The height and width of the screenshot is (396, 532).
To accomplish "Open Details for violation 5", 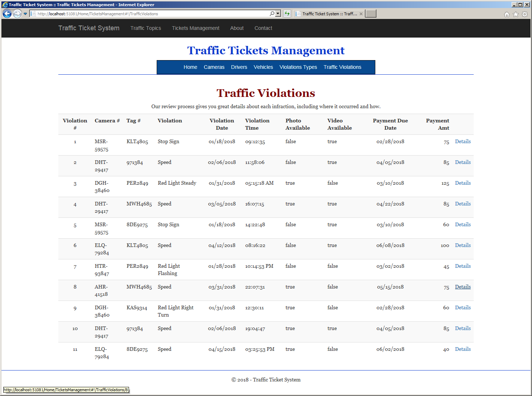I will 463,224.
